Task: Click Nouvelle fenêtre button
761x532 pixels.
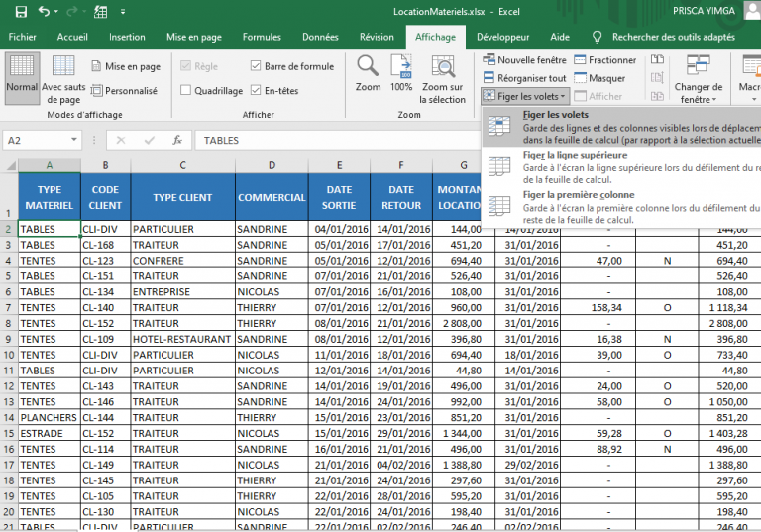Action: pos(524,60)
